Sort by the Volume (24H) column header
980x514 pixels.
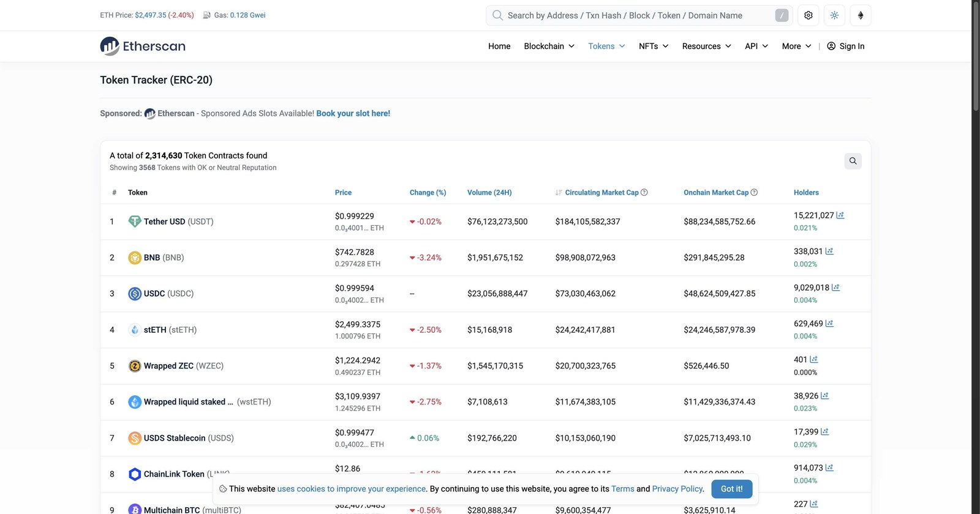click(x=489, y=192)
